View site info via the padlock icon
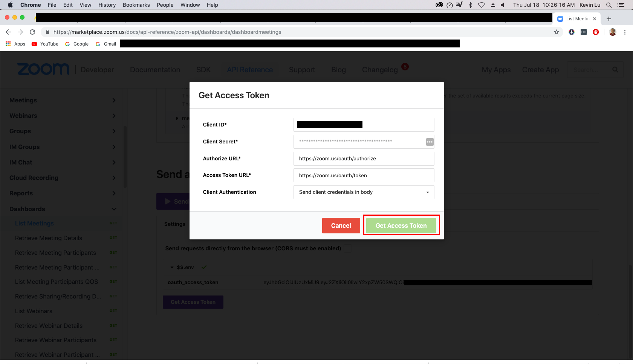 click(x=47, y=32)
